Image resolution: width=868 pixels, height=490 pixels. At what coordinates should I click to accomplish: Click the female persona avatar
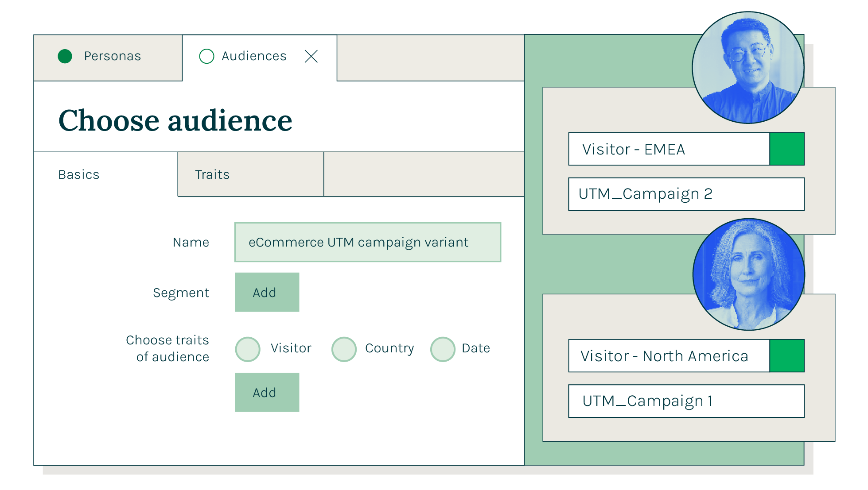click(748, 274)
